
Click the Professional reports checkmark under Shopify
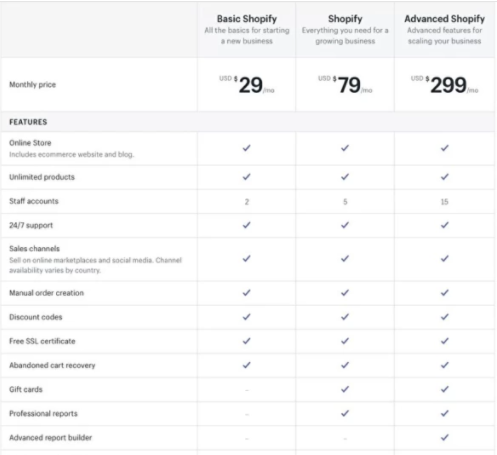click(345, 413)
